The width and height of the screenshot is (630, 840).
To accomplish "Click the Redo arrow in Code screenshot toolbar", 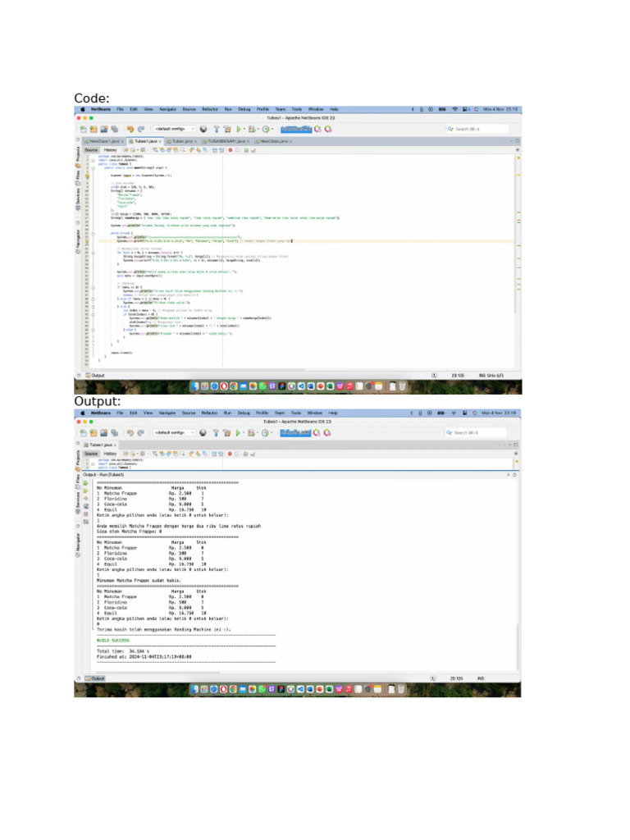I will (x=141, y=129).
